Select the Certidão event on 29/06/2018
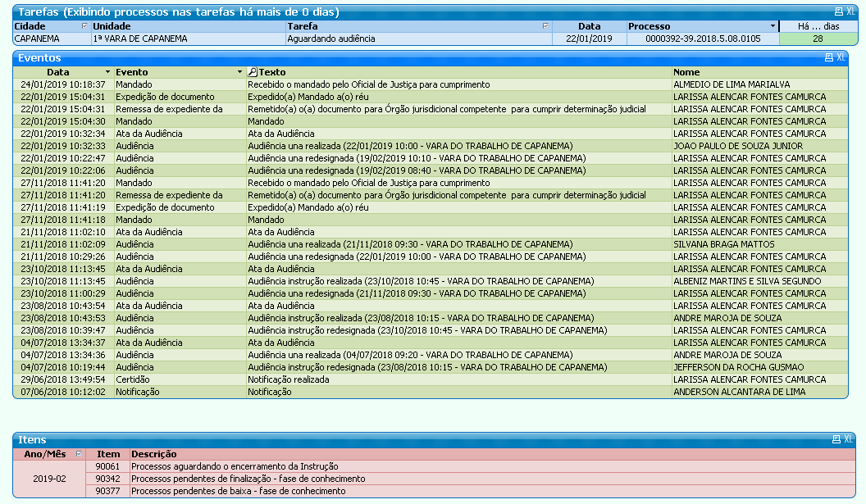 133,379
